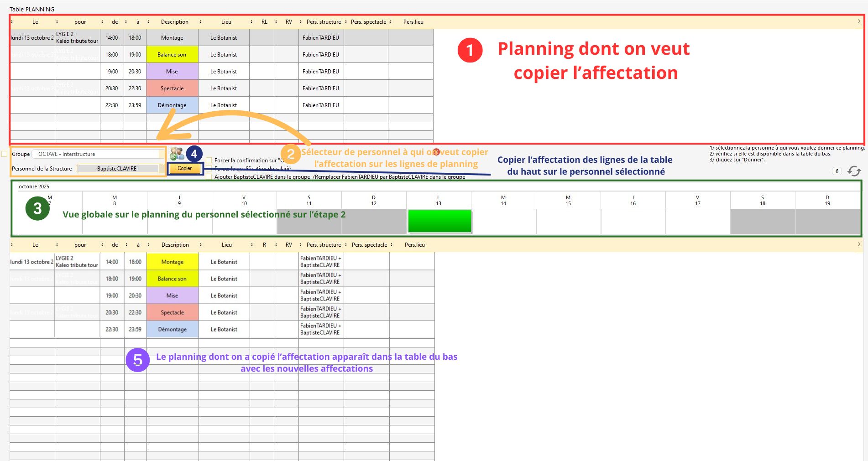Image resolution: width=868 pixels, height=461 pixels.
Task: Click sort arrows beside top table Description header
Action: pos(200,22)
